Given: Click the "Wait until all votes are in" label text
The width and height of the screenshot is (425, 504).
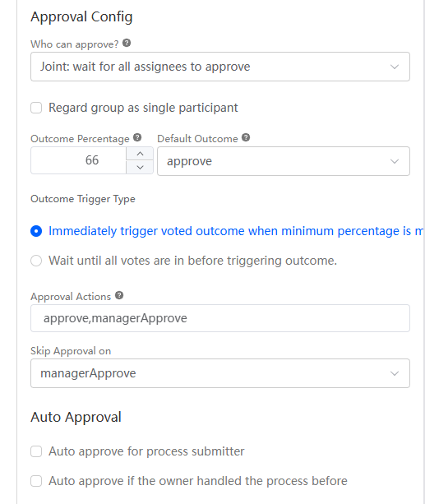Looking at the screenshot, I should point(192,261).
